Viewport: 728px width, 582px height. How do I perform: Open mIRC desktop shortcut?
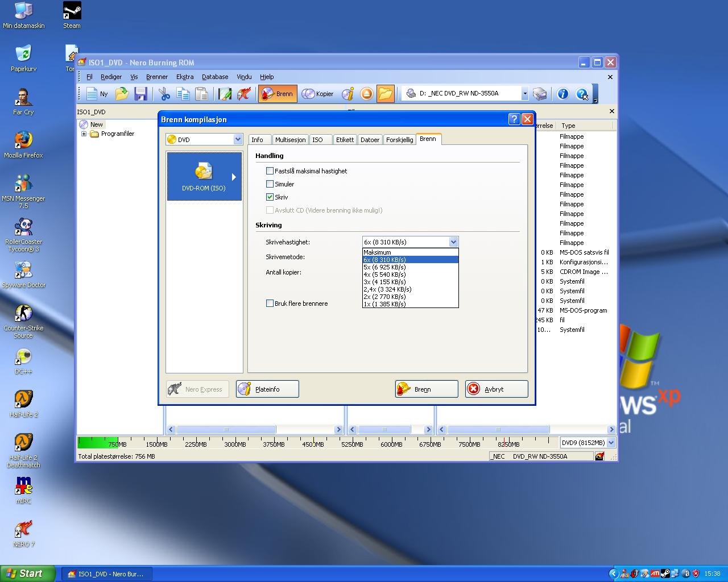click(23, 490)
